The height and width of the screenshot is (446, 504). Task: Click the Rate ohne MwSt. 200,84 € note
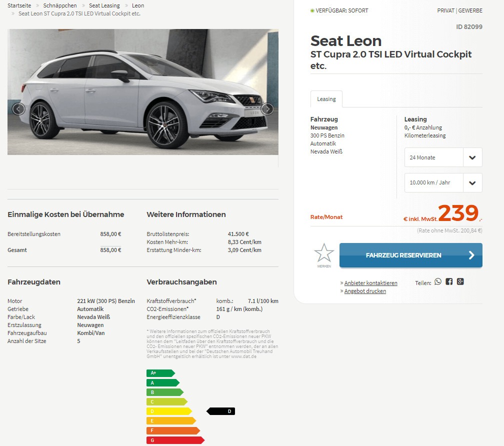(449, 230)
